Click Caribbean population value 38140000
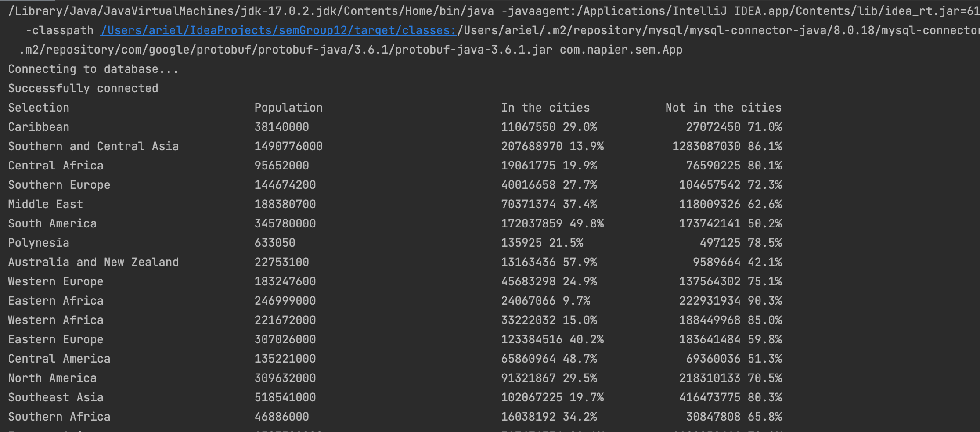This screenshot has height=432, width=980. pos(282,127)
